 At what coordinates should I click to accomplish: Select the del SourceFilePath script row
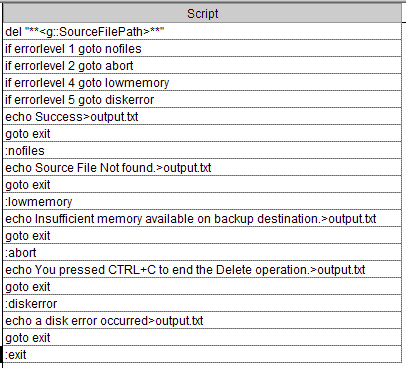pyautogui.click(x=202, y=32)
